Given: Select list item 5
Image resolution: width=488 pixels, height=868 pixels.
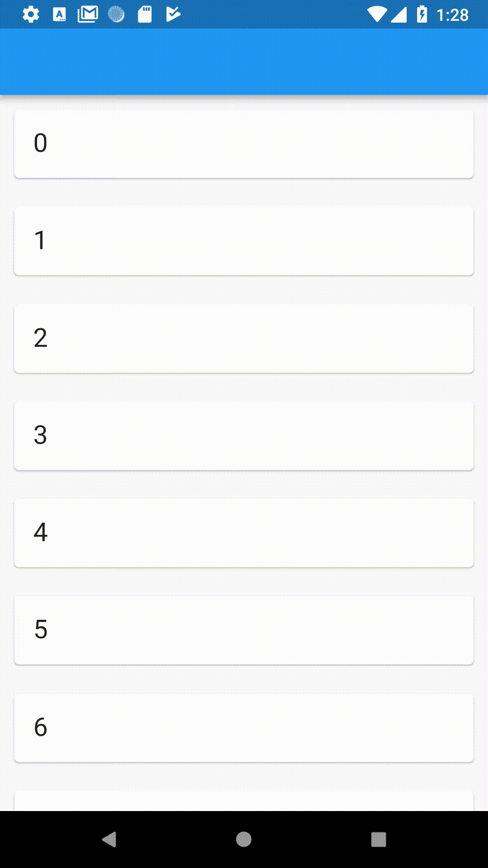Looking at the screenshot, I should point(244,631).
